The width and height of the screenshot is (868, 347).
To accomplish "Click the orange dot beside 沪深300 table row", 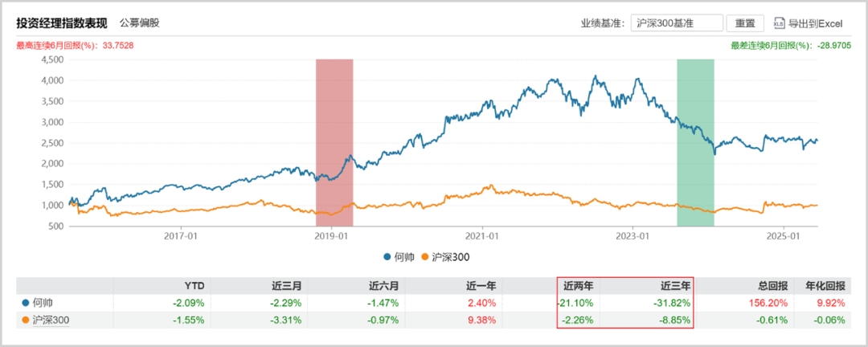I will point(26,320).
